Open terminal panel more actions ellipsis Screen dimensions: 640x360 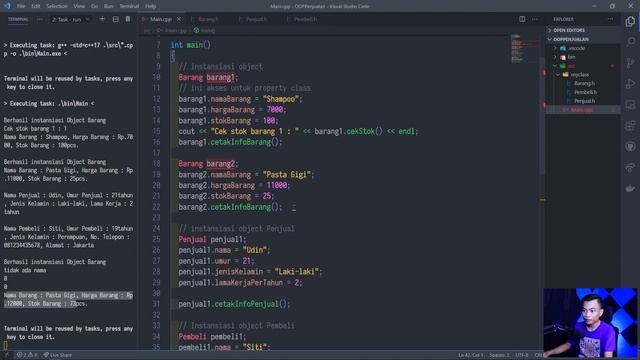(x=39, y=19)
